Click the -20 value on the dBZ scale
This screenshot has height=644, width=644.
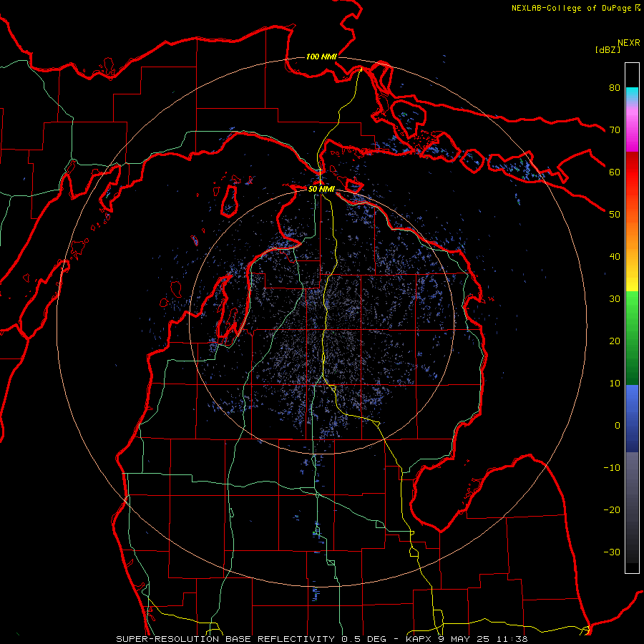coord(612,509)
